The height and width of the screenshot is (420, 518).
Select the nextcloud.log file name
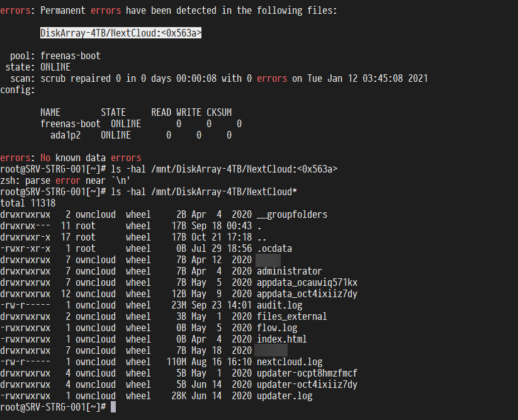[290, 362]
